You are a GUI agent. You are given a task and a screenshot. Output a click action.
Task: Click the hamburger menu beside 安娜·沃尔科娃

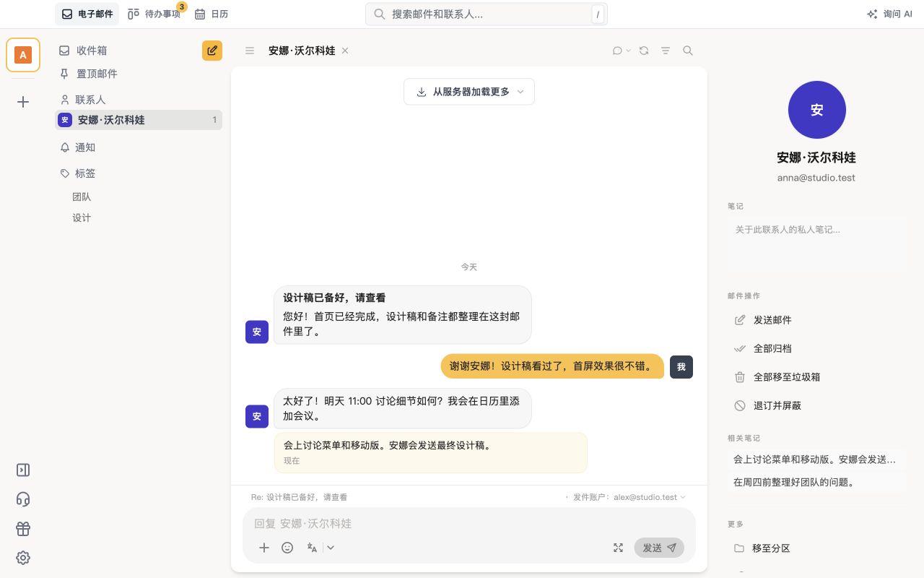250,51
